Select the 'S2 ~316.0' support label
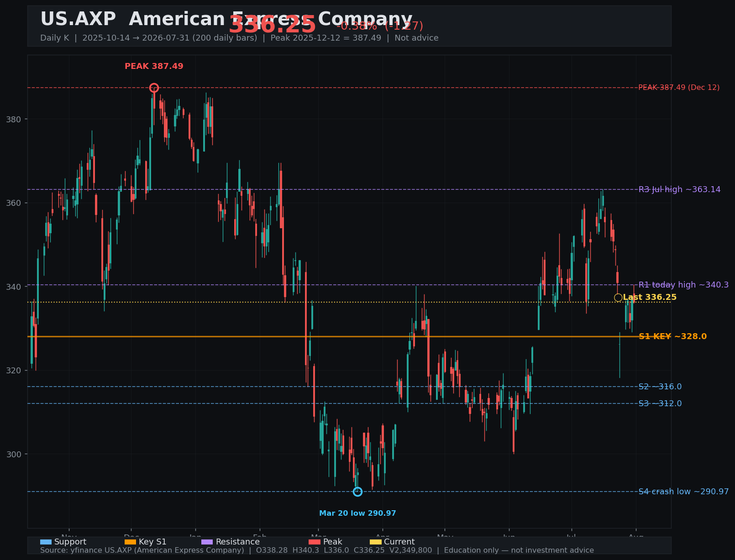This screenshot has height=560, width=735. tap(660, 387)
